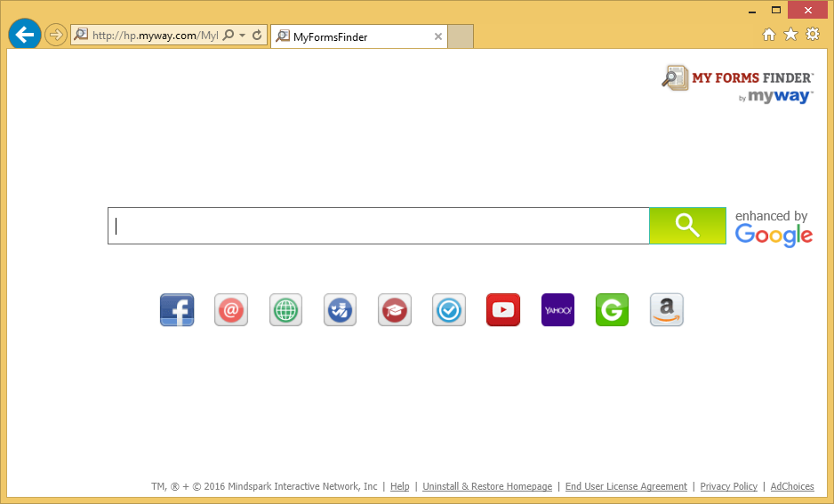Open the Amazon shortcut icon
Viewport: 834px width, 504px height.
click(x=667, y=309)
